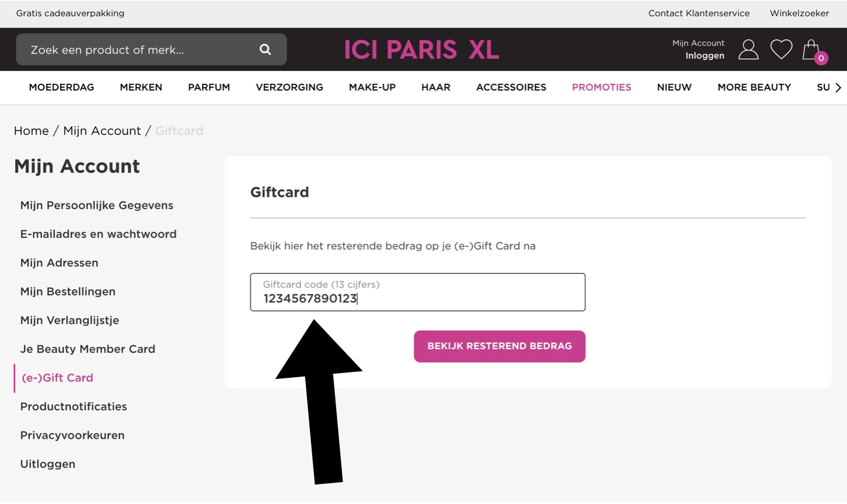Open the PROMOTIES menu item
847x504 pixels.
(x=601, y=87)
